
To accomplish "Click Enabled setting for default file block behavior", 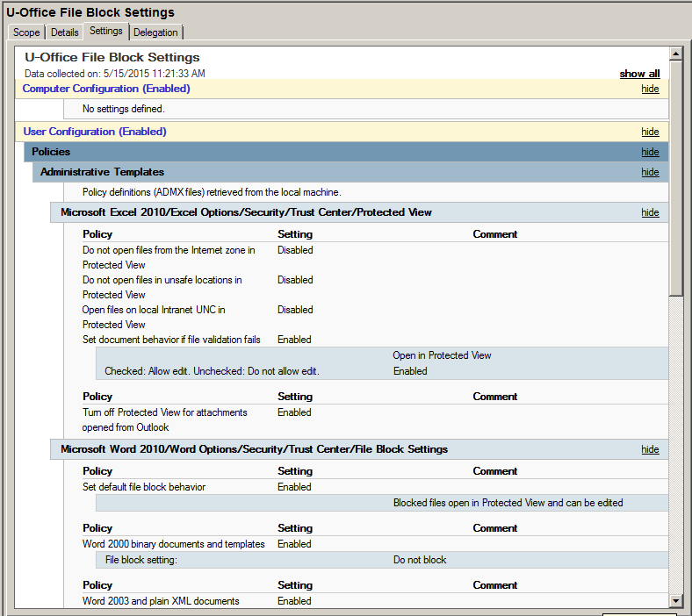I will pyautogui.click(x=294, y=487).
